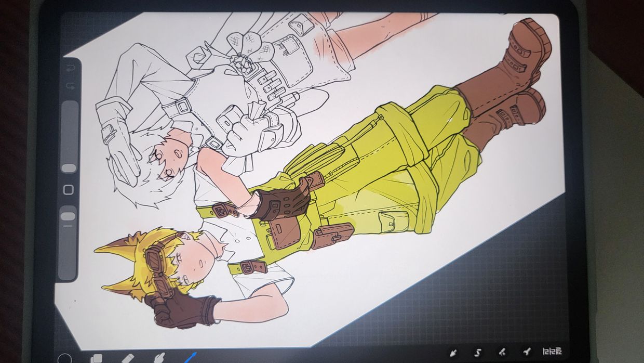Tap the redo arrow in sidebar
The image size is (644, 363).
70,85
